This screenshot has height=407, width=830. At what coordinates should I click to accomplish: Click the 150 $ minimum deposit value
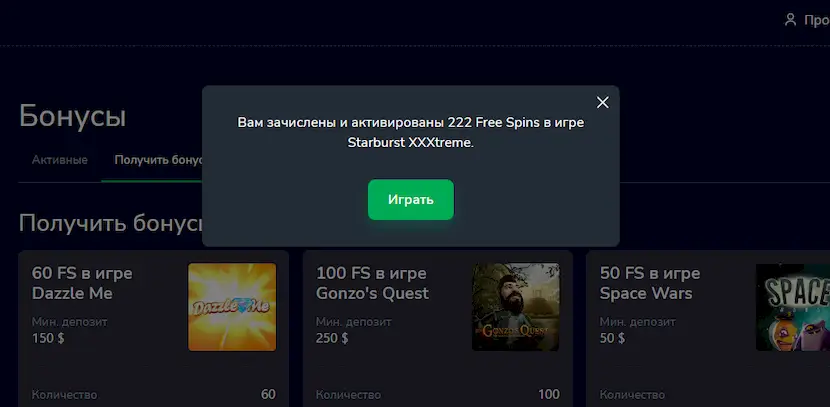(48, 338)
